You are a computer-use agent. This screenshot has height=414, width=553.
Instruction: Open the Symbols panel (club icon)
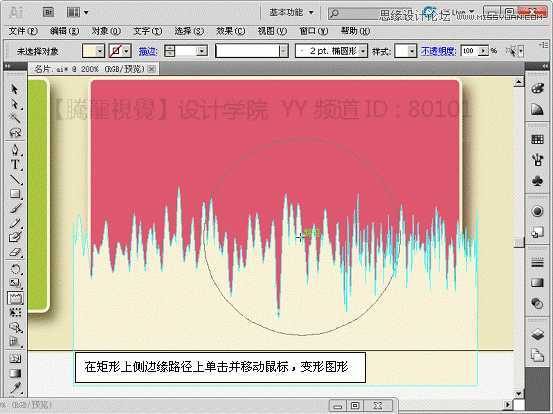(x=537, y=181)
